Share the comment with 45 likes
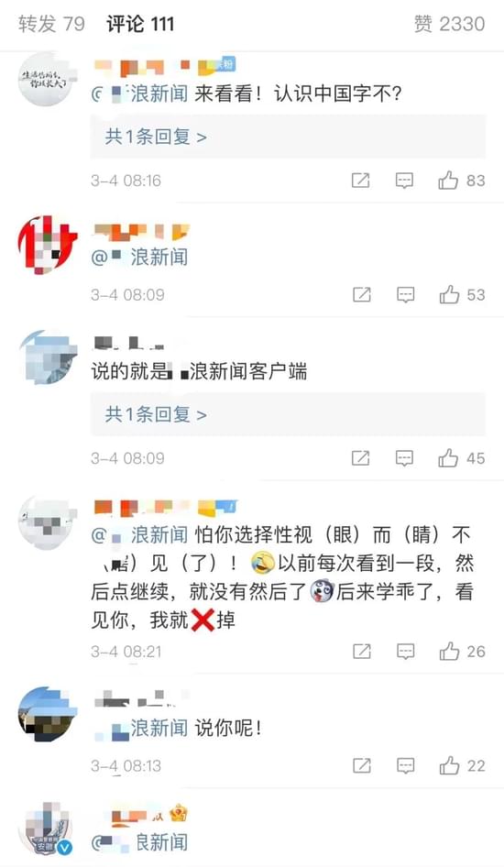 pyautogui.click(x=360, y=458)
